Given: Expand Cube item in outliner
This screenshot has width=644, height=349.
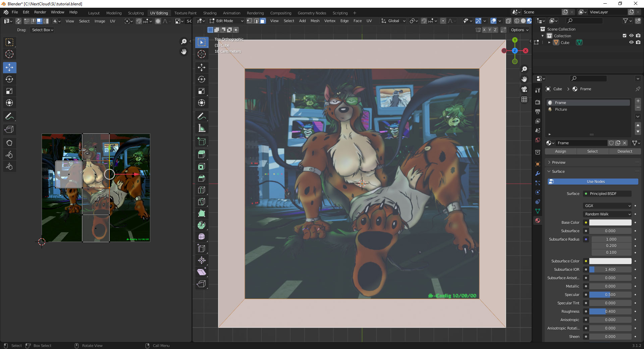Looking at the screenshot, I should coord(549,43).
